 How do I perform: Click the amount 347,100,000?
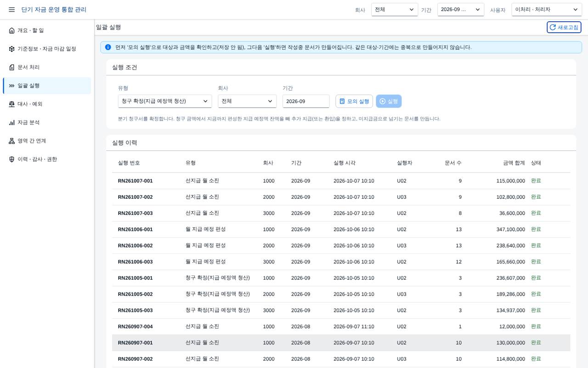(x=510, y=230)
